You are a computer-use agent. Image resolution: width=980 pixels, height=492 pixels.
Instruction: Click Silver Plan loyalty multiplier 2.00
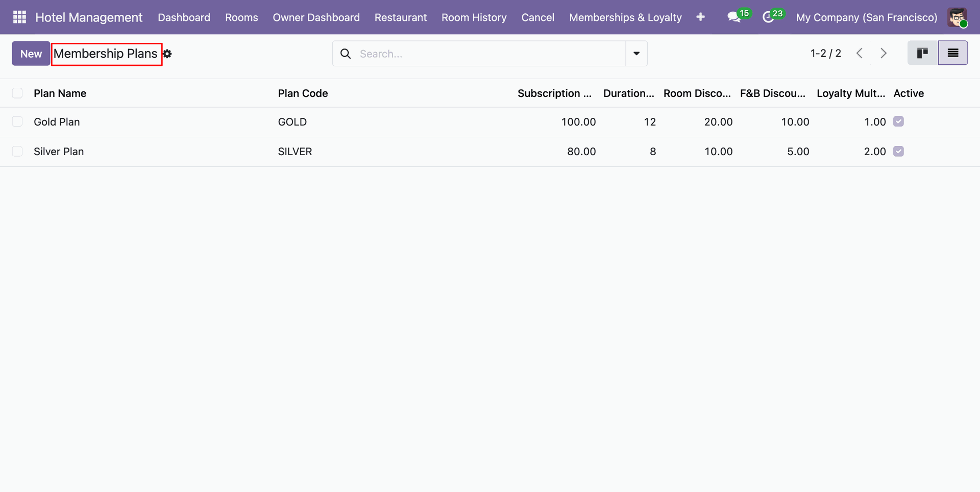(x=875, y=152)
